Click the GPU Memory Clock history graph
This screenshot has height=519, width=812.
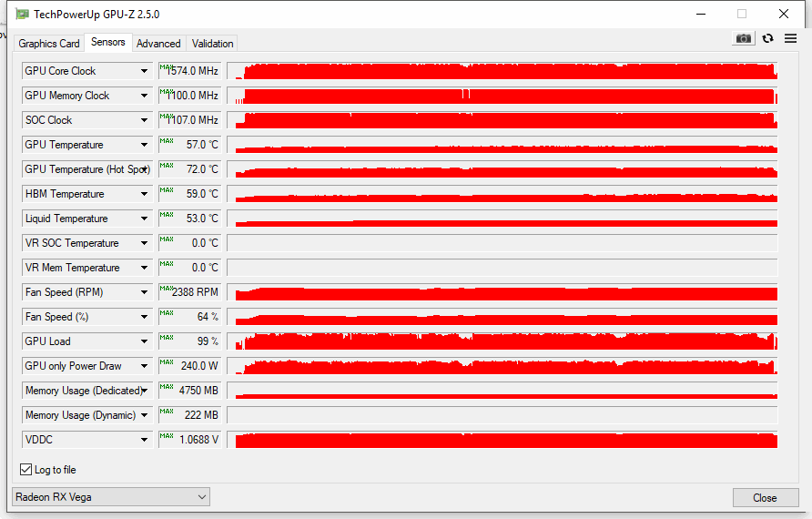(502, 96)
